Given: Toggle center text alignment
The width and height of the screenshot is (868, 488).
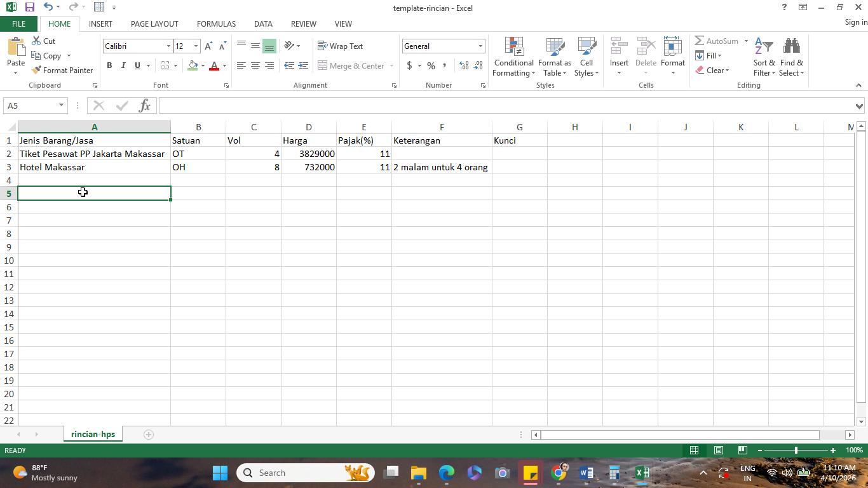Looking at the screenshot, I should click(x=255, y=65).
